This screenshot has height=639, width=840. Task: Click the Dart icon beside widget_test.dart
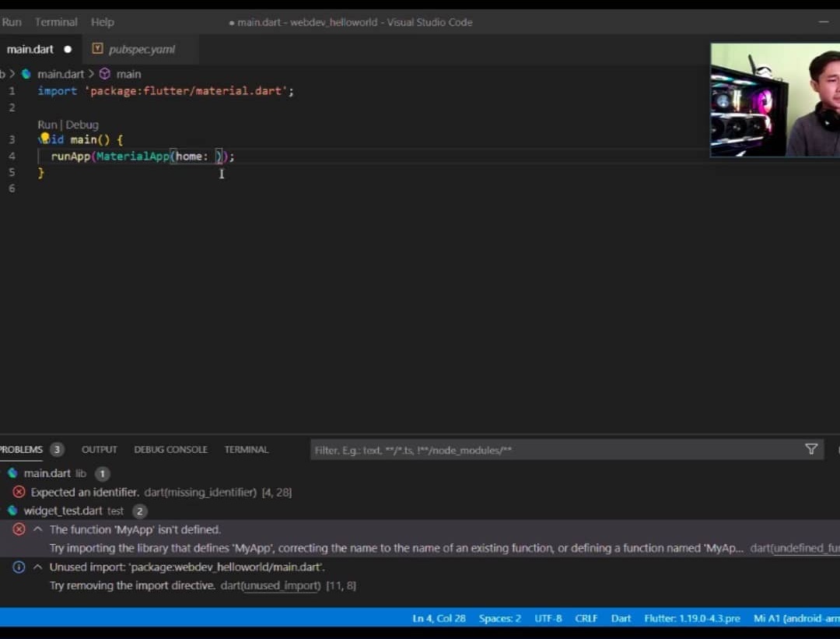coord(13,511)
